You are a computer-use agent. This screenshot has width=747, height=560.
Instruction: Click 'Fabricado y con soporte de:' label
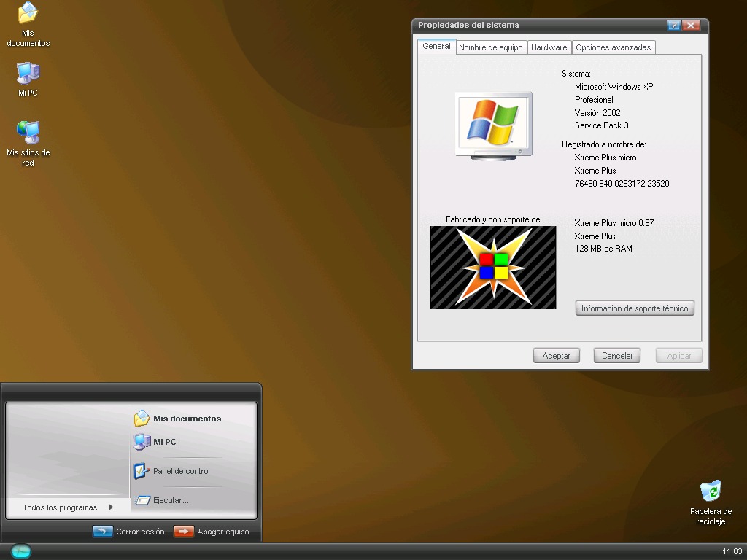pos(494,219)
